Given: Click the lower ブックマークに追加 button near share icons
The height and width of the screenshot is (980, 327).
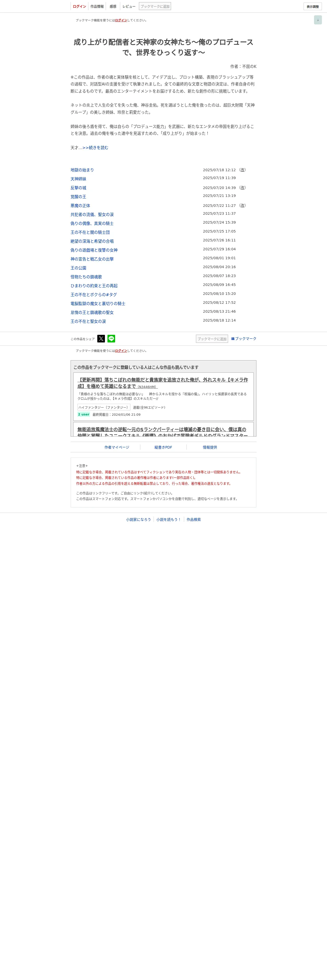Looking at the screenshot, I should click(x=212, y=339).
